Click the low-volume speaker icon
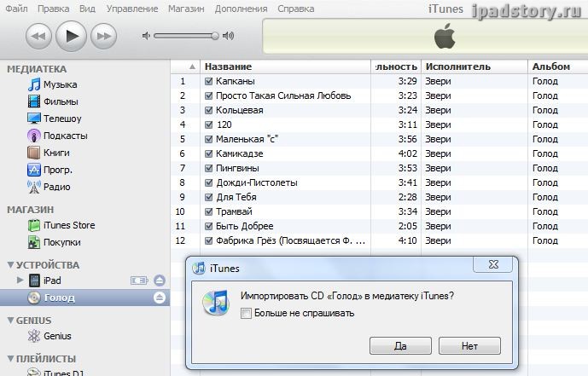 pyautogui.click(x=146, y=36)
